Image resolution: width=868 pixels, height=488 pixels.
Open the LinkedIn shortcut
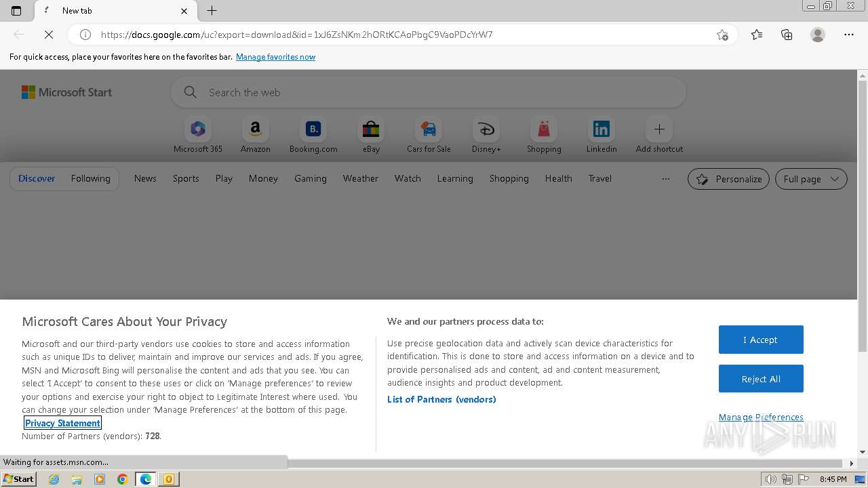point(601,136)
